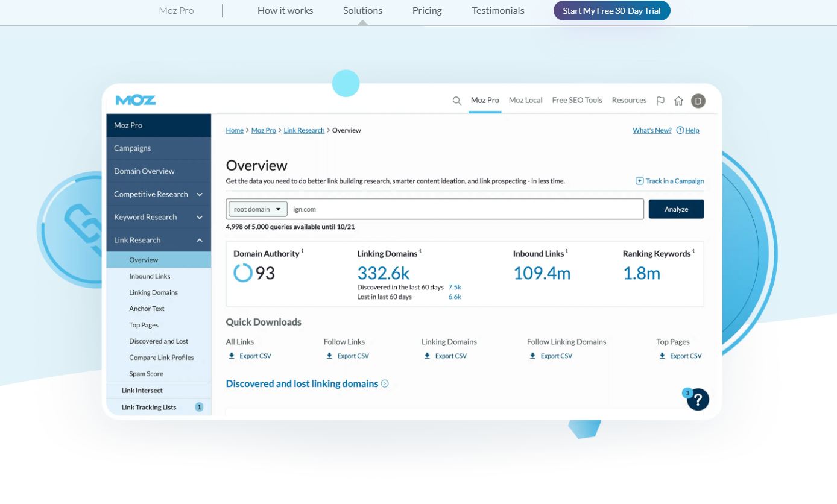Go to the home icon in header

(678, 101)
